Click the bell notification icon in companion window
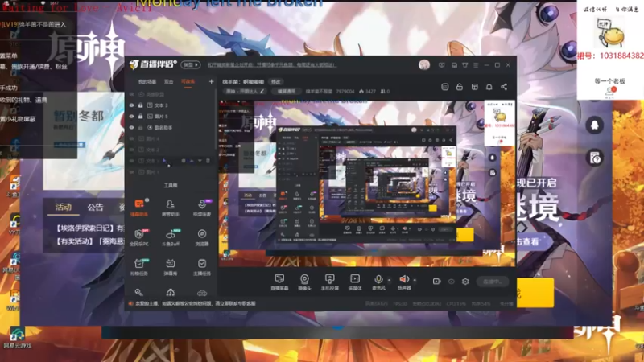Image resolution: width=644 pixels, height=362 pixels. point(489,87)
